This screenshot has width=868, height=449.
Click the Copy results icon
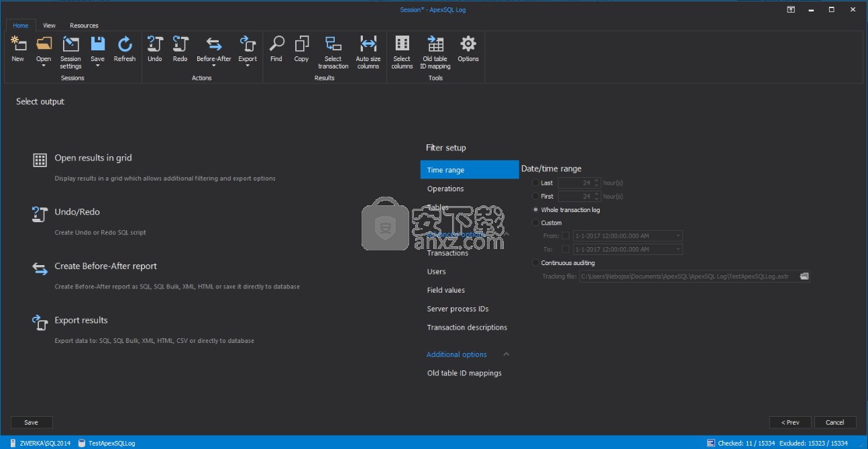click(302, 44)
